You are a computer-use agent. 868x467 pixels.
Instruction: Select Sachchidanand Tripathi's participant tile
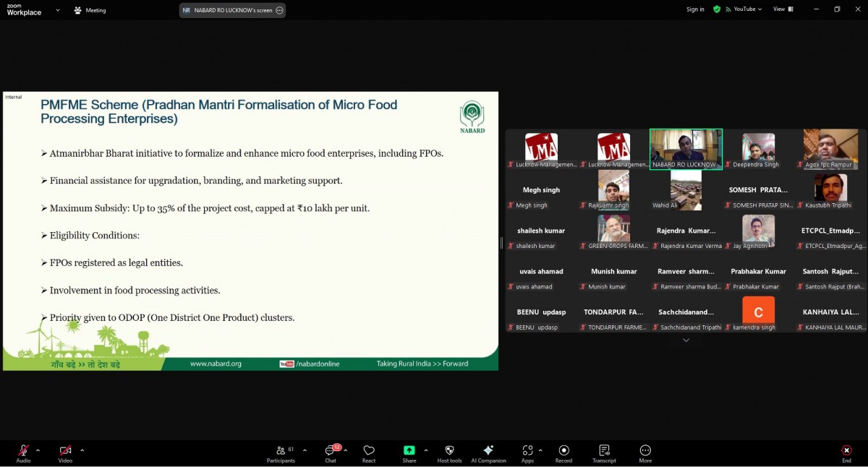(x=686, y=312)
